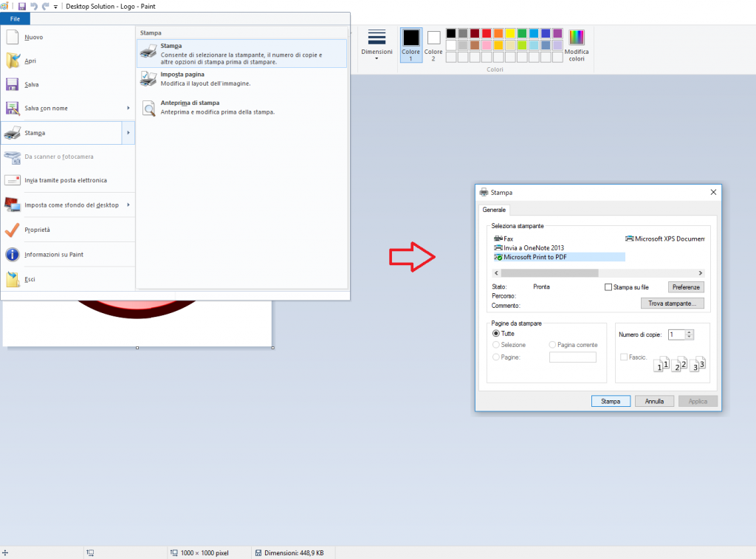Image resolution: width=756 pixels, height=559 pixels.
Task: Expand the Salva con nome submenu arrow
Action: [x=128, y=108]
